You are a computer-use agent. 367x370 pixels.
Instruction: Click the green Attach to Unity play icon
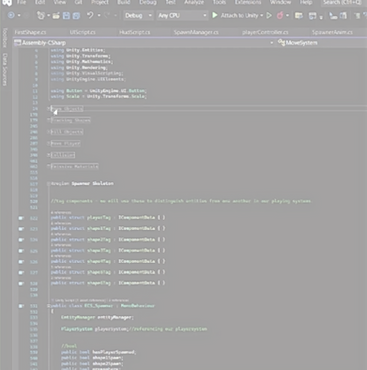point(215,15)
